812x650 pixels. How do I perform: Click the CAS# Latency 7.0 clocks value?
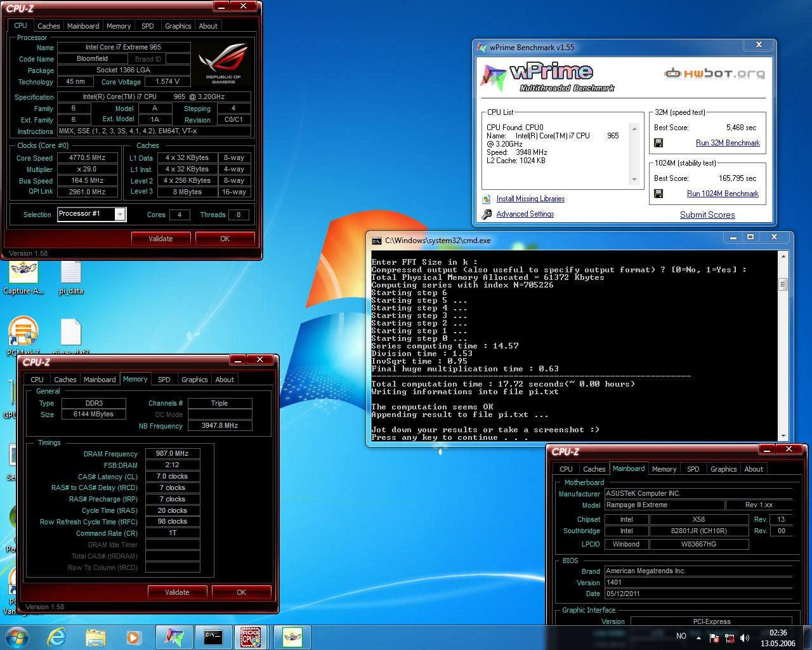(173, 476)
